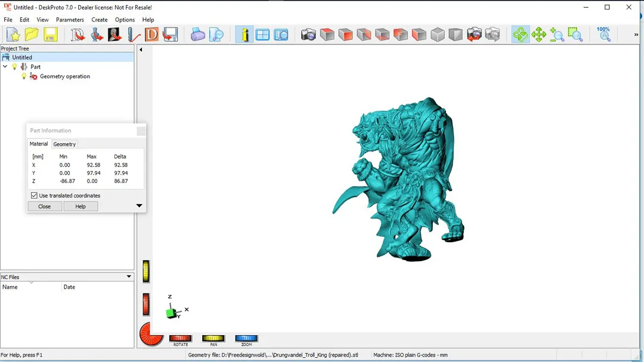Click the Help button in Part Information
The image size is (644, 362).
pyautogui.click(x=80, y=206)
